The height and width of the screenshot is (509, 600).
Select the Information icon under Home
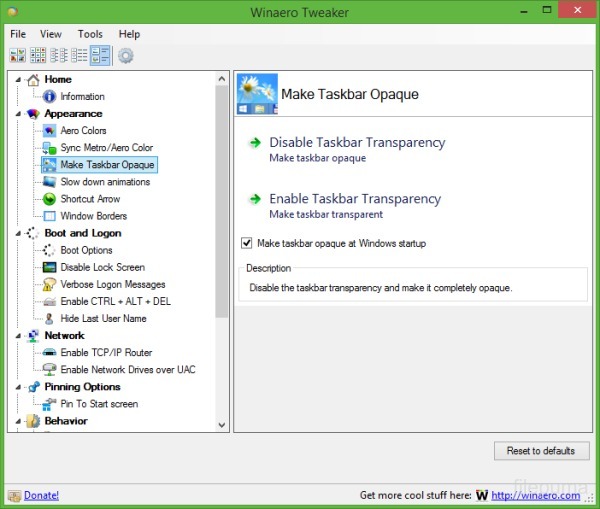pos(49,97)
